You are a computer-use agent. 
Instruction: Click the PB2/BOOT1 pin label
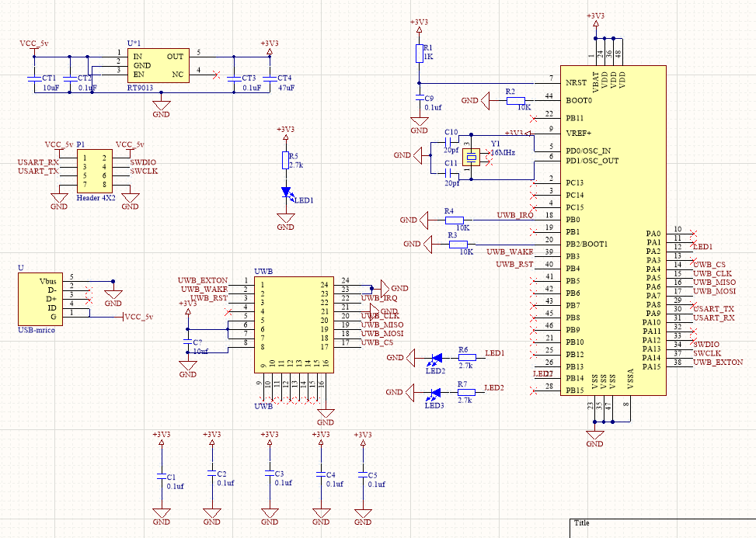pyautogui.click(x=587, y=245)
